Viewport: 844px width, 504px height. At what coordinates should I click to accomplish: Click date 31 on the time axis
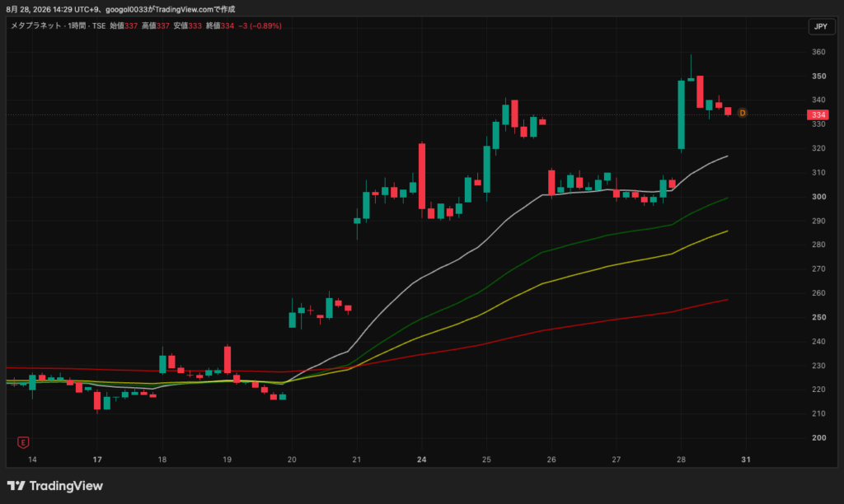point(745,460)
